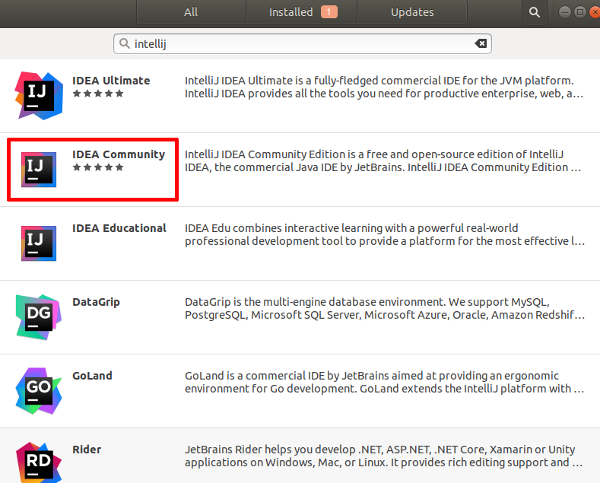Select the GoLand title
The image size is (600, 483).
92,375
